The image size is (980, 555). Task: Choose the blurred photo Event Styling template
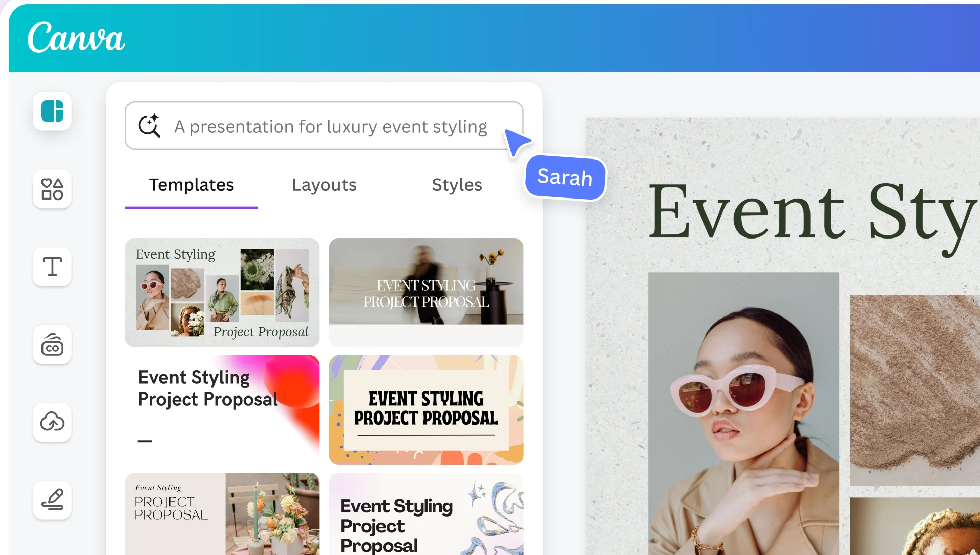[426, 293]
